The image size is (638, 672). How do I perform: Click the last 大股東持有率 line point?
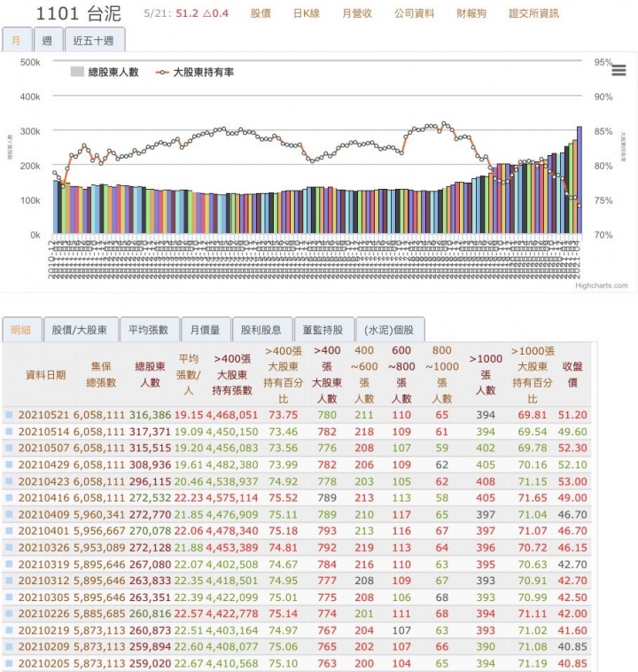pyautogui.click(x=580, y=206)
